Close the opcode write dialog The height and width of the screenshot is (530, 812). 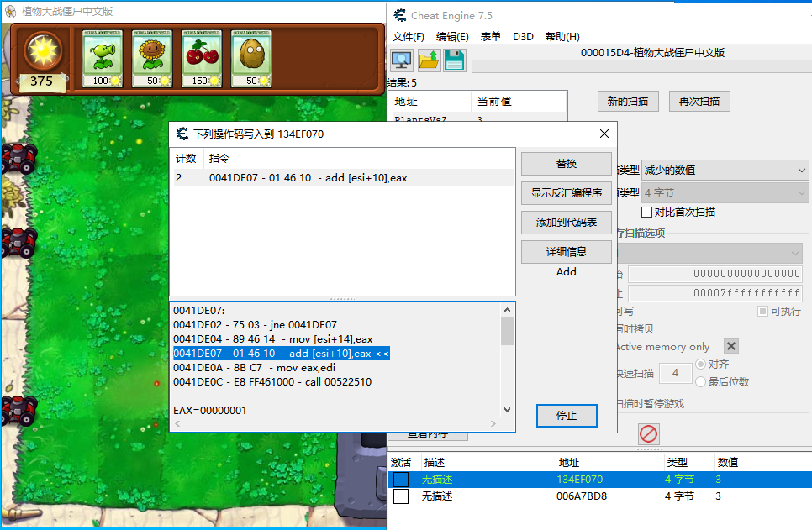(x=604, y=134)
